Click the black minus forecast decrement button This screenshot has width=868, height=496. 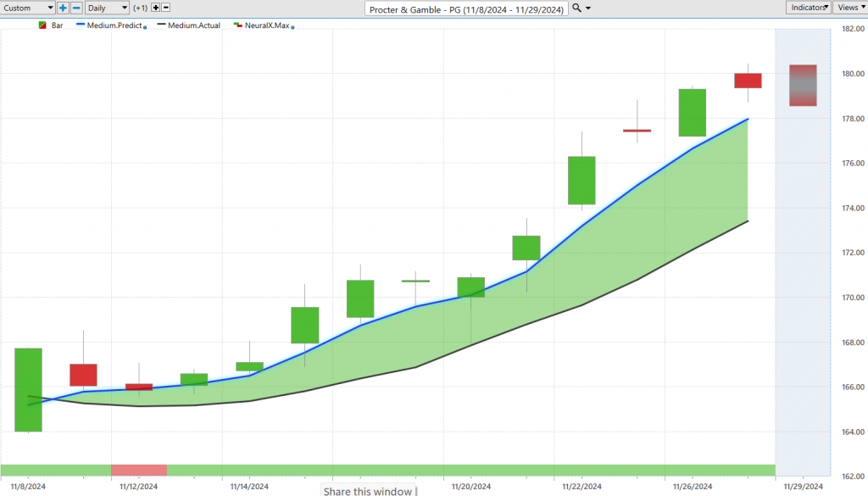tap(166, 8)
